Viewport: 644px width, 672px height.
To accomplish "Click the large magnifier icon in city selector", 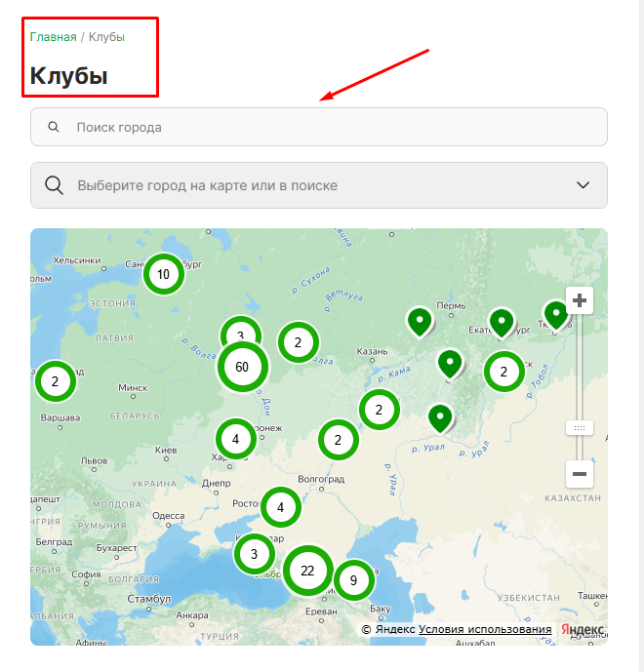I will [x=54, y=185].
